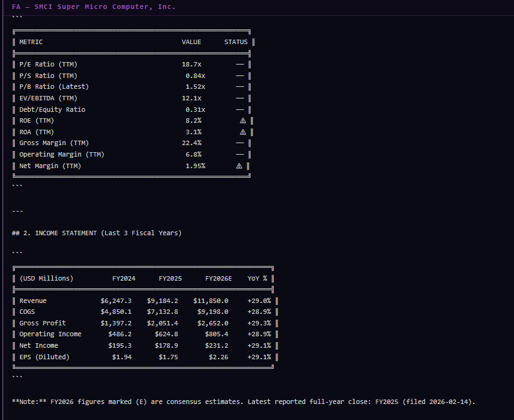The width and height of the screenshot is (514, 420).
Task: Click FY2024 revenue $6,247.3
Action: 116,301
